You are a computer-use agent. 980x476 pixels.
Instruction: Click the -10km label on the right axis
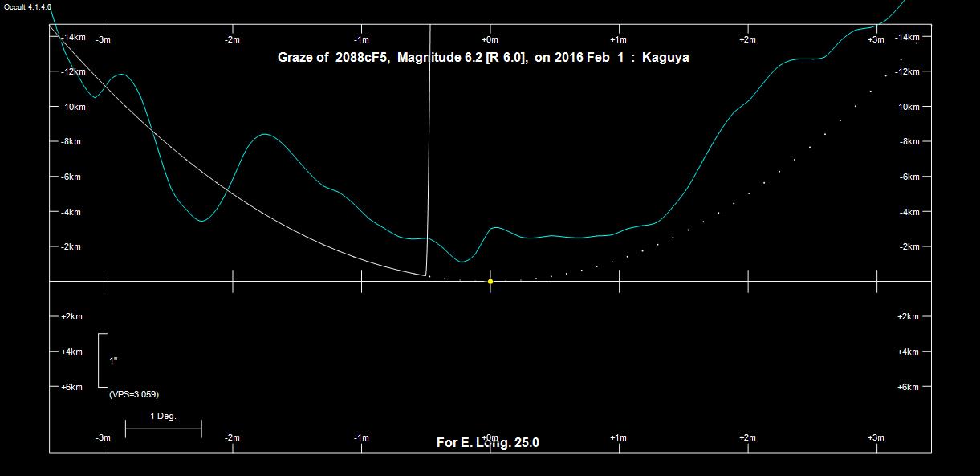pyautogui.click(x=906, y=107)
